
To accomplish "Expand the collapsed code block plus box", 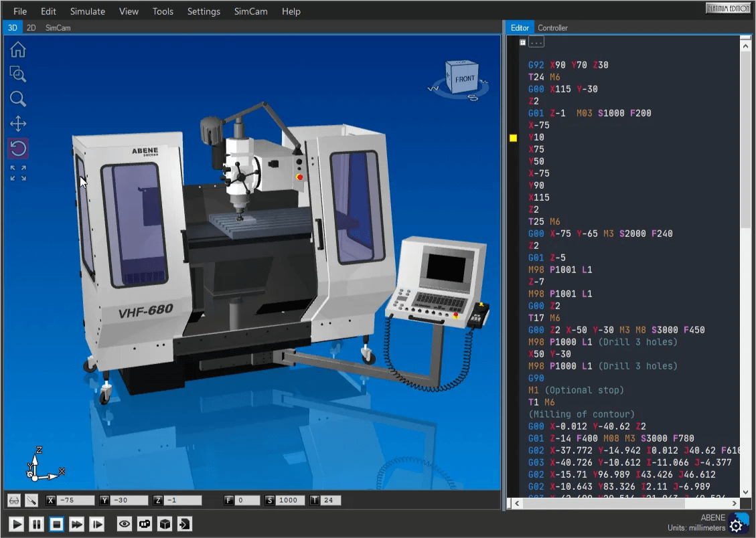I will coord(523,42).
